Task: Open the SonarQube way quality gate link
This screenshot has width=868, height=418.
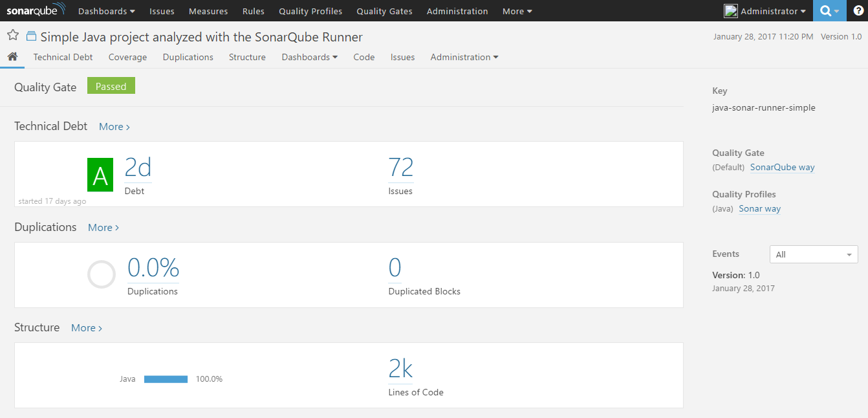Action: pyautogui.click(x=783, y=168)
